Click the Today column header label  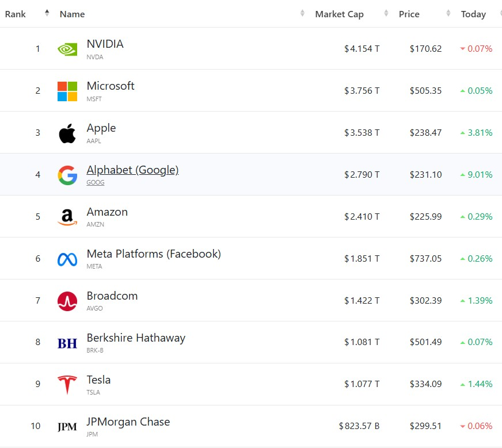(x=474, y=14)
